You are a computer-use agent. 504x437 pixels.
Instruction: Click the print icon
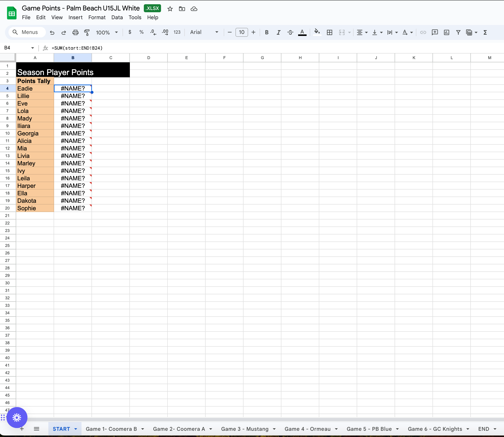tap(75, 32)
